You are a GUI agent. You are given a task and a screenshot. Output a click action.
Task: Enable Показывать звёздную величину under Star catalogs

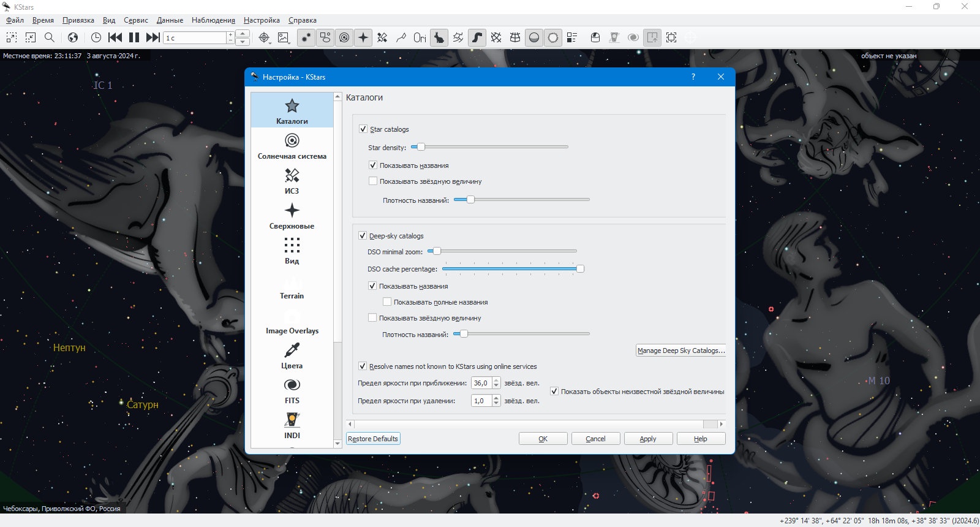click(x=373, y=181)
